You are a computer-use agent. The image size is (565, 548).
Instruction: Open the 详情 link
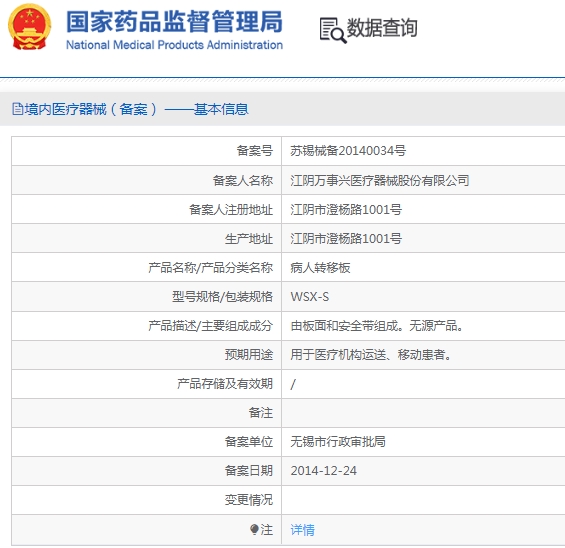click(302, 530)
